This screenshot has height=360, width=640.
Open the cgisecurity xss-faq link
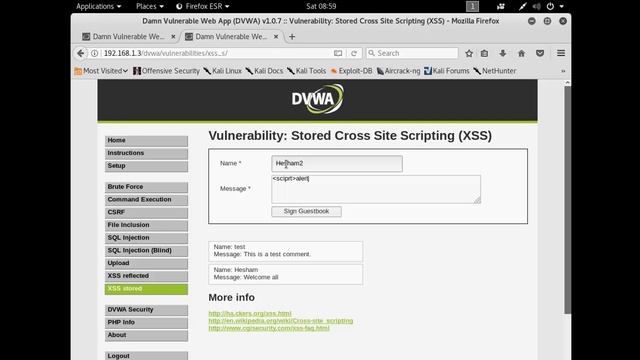269,328
